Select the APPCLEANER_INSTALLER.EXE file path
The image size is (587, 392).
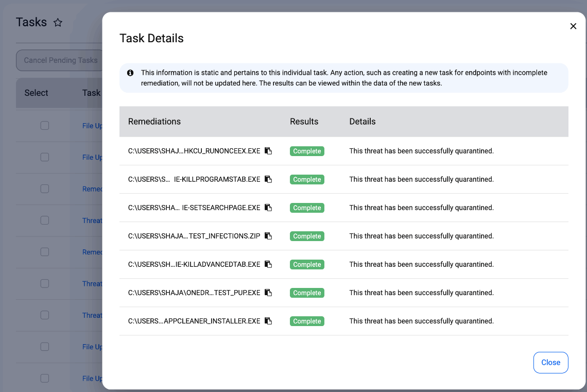pyautogui.click(x=194, y=321)
